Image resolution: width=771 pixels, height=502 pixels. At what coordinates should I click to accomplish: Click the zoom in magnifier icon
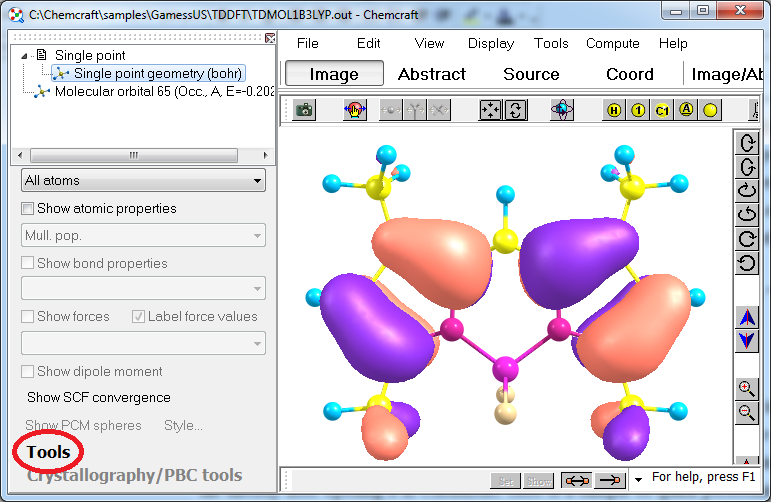click(x=746, y=388)
